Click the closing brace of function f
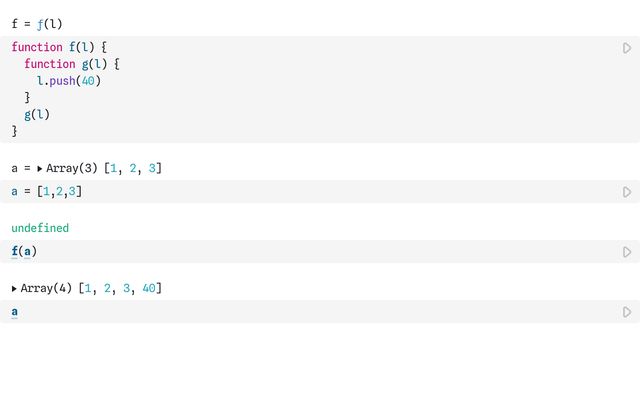Viewport: 640px width, 400px height. pyautogui.click(x=14, y=131)
